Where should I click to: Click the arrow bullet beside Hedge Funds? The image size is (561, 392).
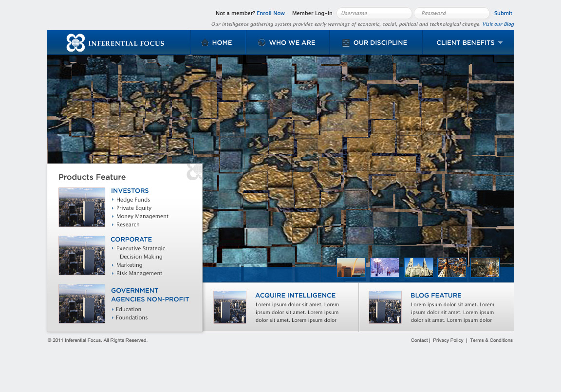(112, 200)
